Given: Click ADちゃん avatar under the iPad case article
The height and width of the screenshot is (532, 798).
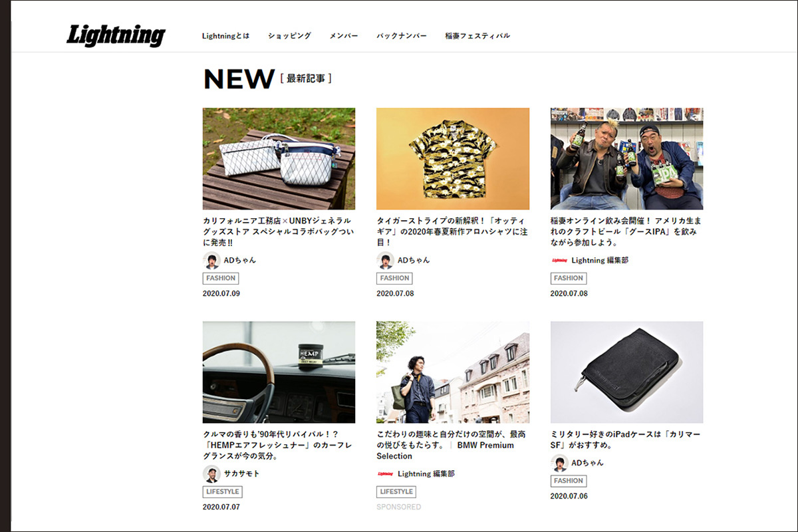Looking at the screenshot, I should pos(559,462).
